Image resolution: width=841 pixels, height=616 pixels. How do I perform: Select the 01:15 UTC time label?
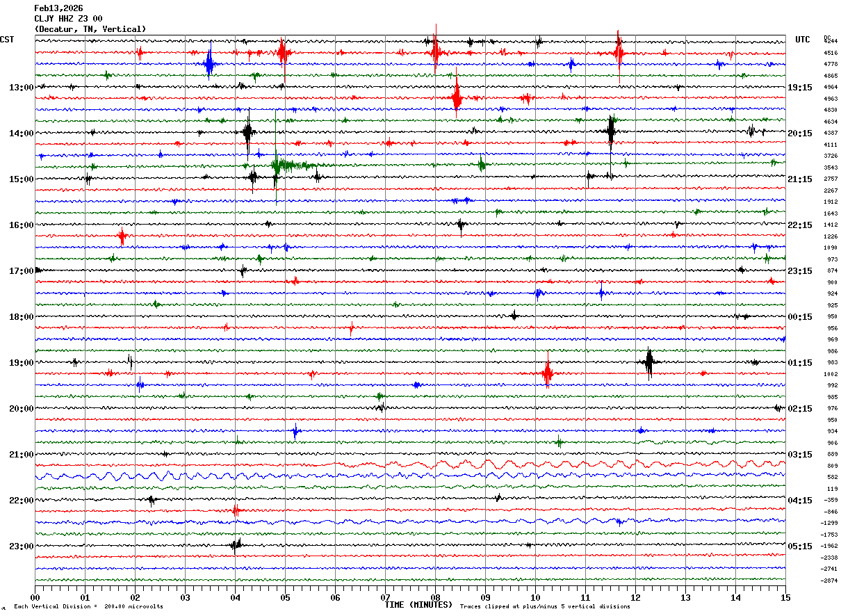click(x=800, y=363)
